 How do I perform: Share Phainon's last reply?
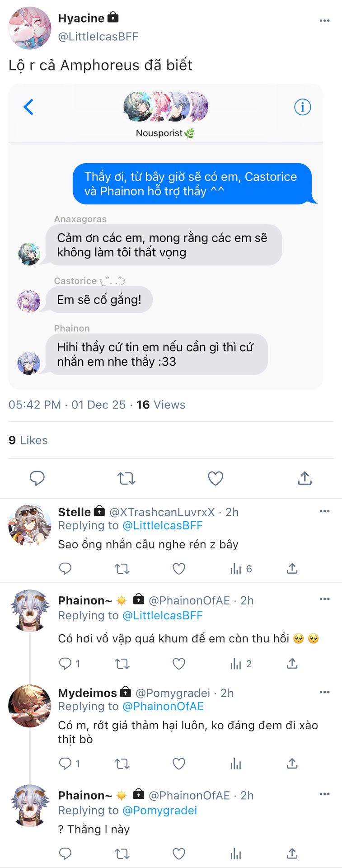click(292, 854)
